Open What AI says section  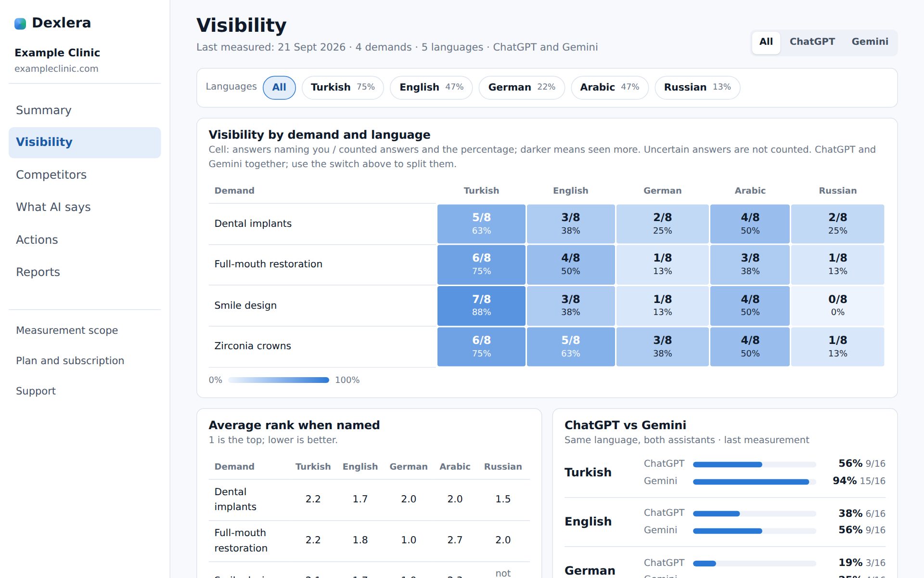[85, 207]
